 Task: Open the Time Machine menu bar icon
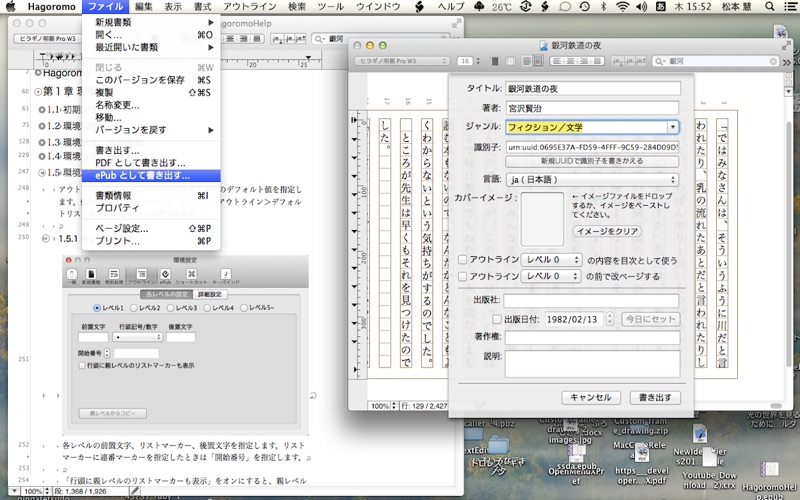(x=584, y=6)
